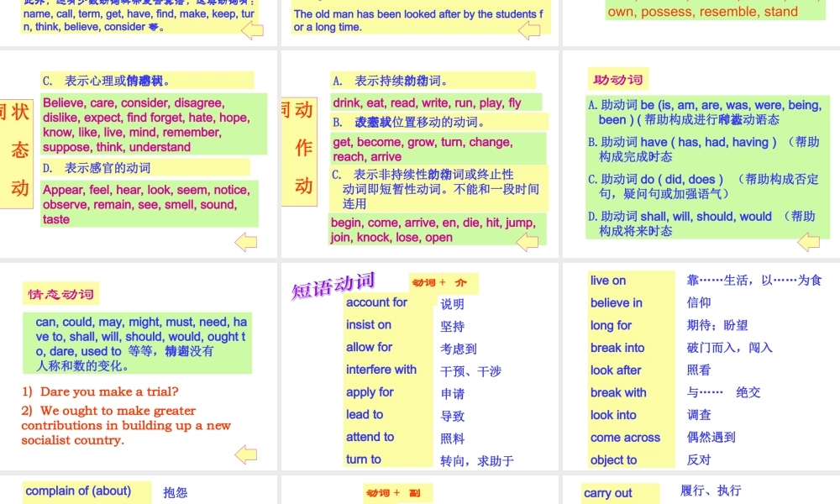Click the back arrow beside 'think, believe, consider'
This screenshot has height=504, width=840.
click(x=252, y=30)
